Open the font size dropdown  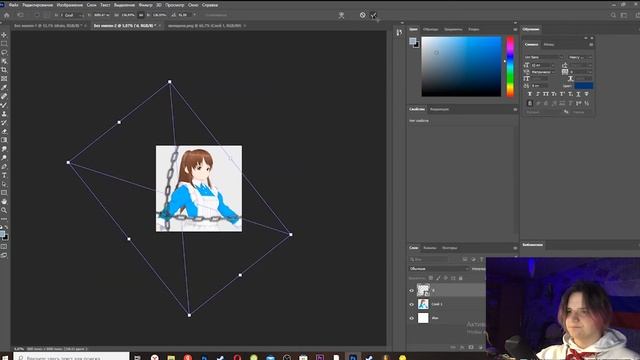(544, 65)
